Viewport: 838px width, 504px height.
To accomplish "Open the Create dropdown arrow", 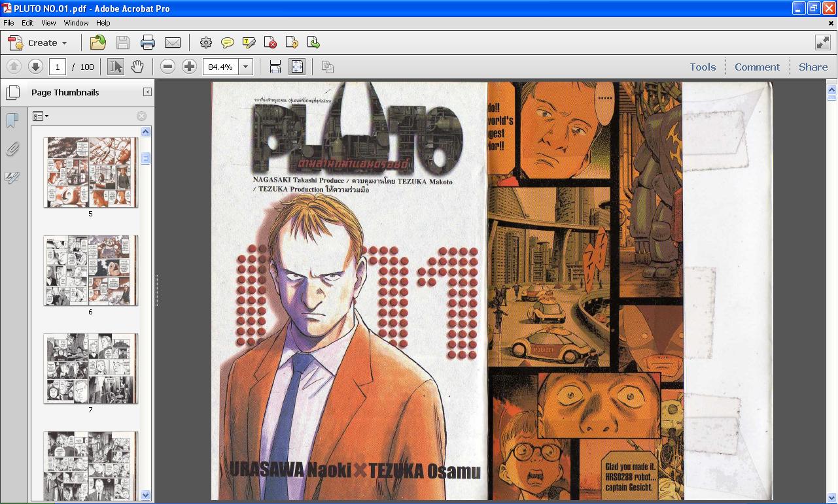I will pyautogui.click(x=64, y=43).
